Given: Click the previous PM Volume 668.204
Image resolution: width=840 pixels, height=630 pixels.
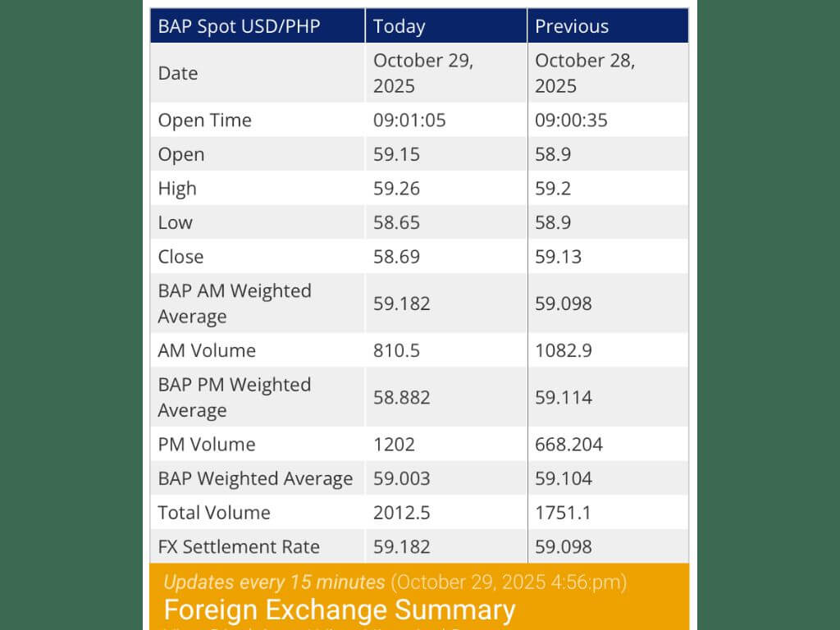Looking at the screenshot, I should (568, 445).
